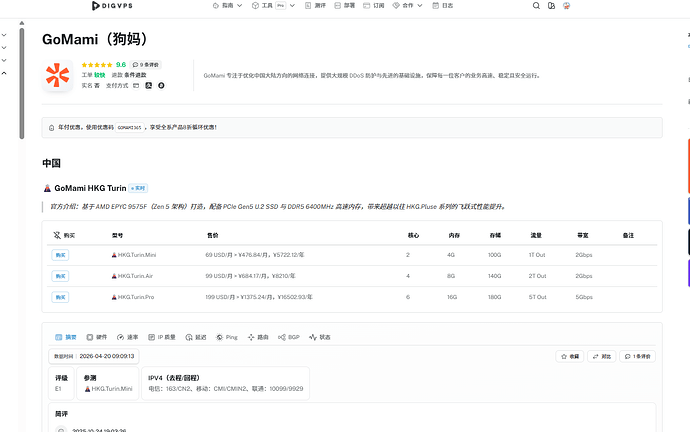Open the 测评 nav item
This screenshot has width=690, height=432.
pyautogui.click(x=315, y=6)
